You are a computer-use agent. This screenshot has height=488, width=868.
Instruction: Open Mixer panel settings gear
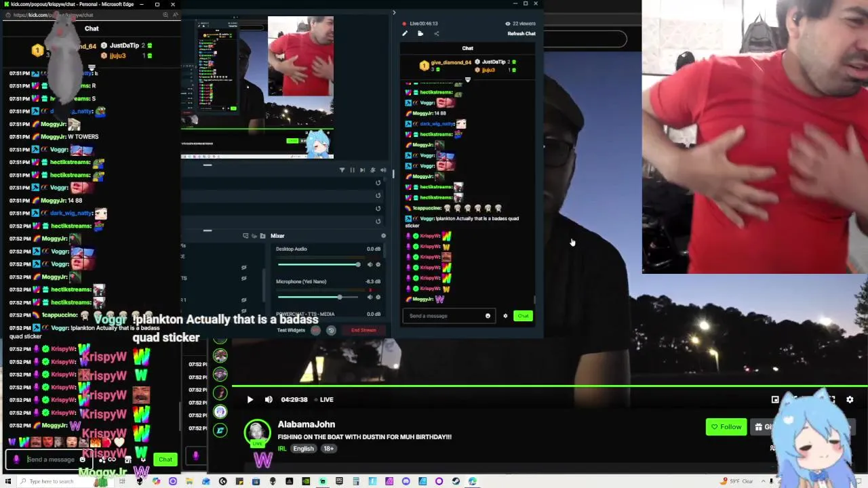point(383,236)
